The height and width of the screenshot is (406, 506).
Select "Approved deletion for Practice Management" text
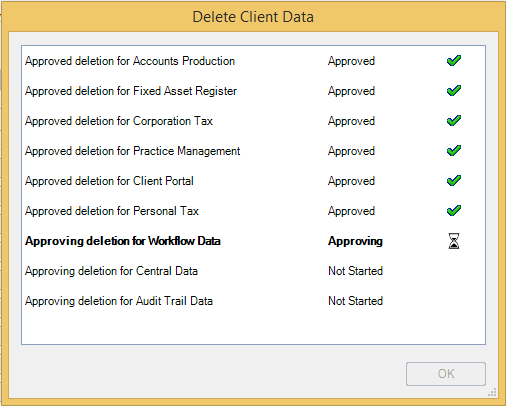point(133,151)
